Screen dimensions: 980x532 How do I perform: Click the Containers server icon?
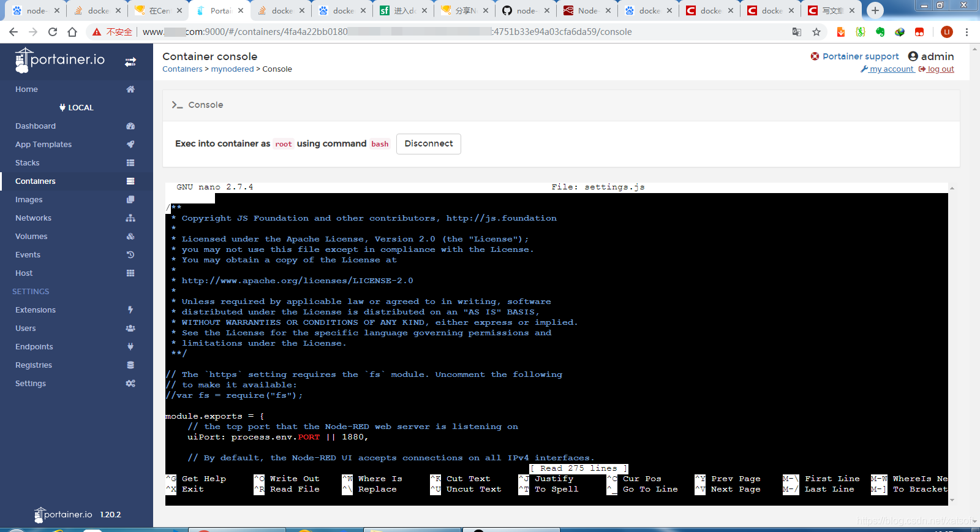pyautogui.click(x=130, y=181)
